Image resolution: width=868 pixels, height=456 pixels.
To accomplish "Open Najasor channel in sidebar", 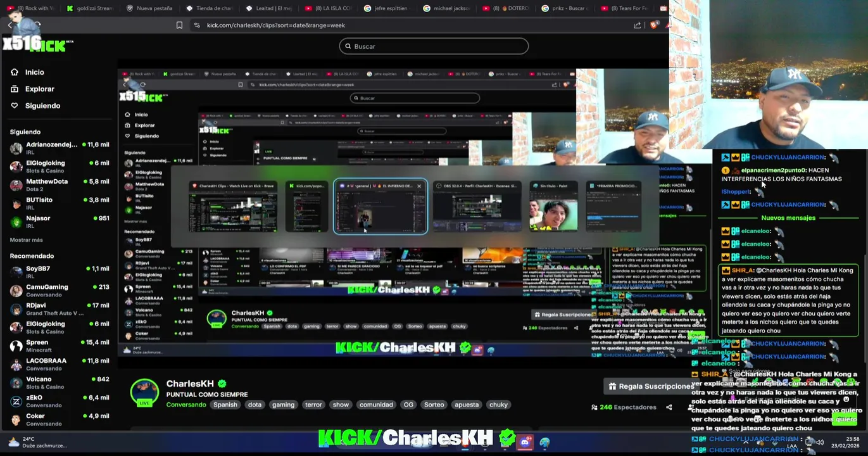I will (60, 222).
